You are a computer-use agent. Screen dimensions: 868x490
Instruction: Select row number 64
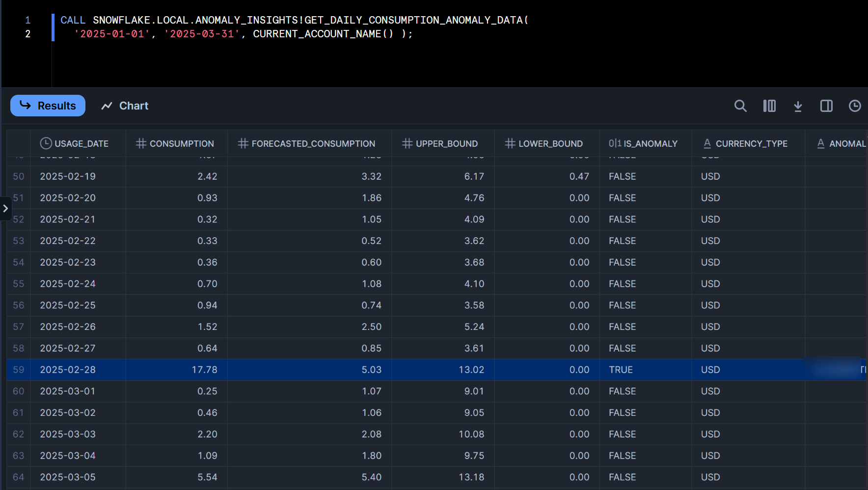tap(19, 477)
